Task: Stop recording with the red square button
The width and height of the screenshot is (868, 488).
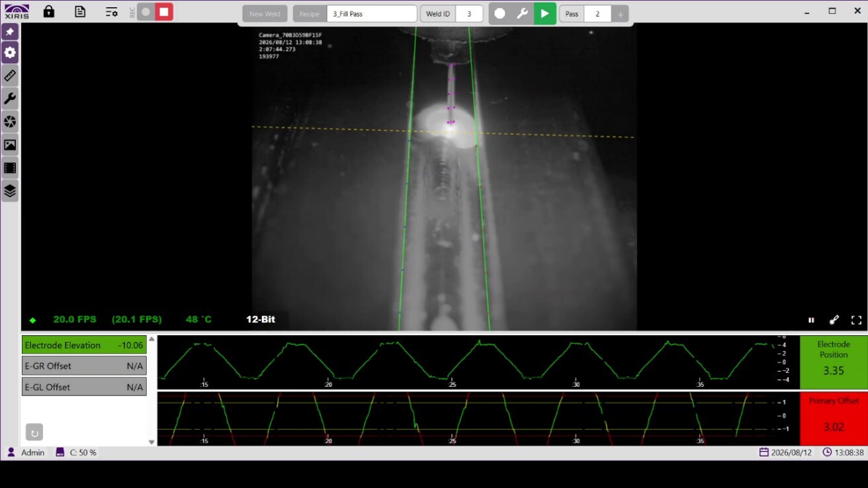Action: (x=164, y=12)
